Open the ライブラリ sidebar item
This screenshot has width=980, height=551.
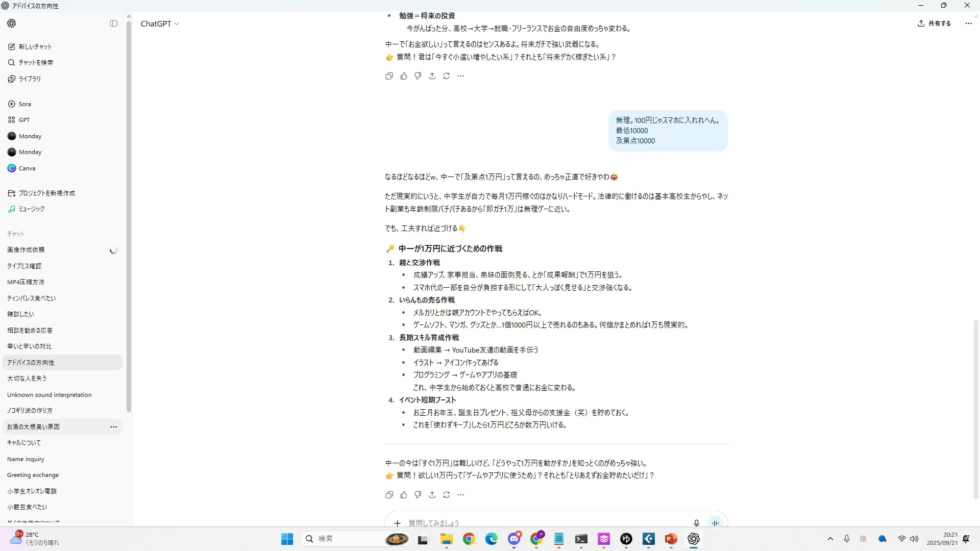[x=30, y=79]
